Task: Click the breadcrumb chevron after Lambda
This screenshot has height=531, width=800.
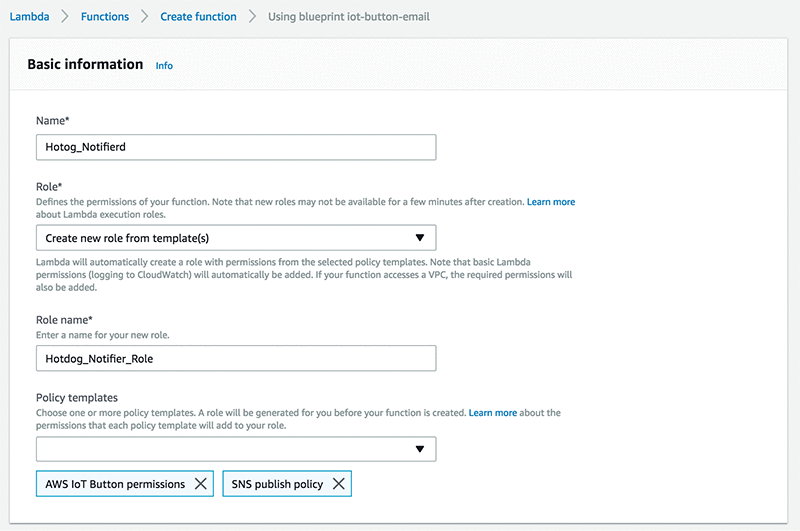Action: click(x=65, y=17)
